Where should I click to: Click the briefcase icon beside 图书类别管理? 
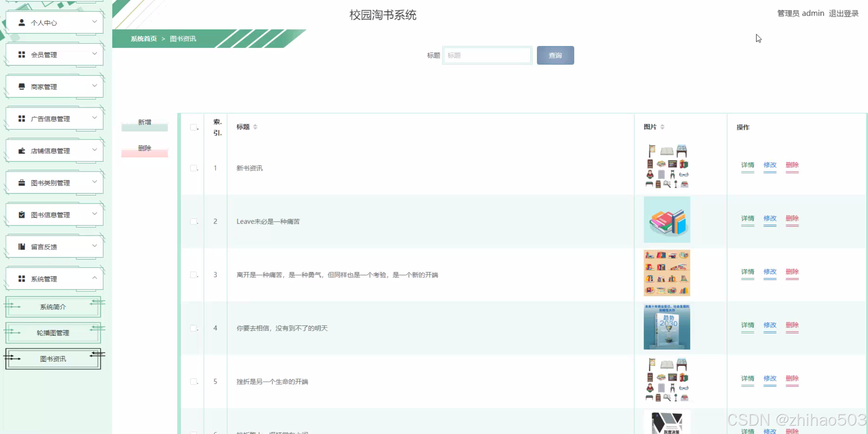click(x=22, y=183)
